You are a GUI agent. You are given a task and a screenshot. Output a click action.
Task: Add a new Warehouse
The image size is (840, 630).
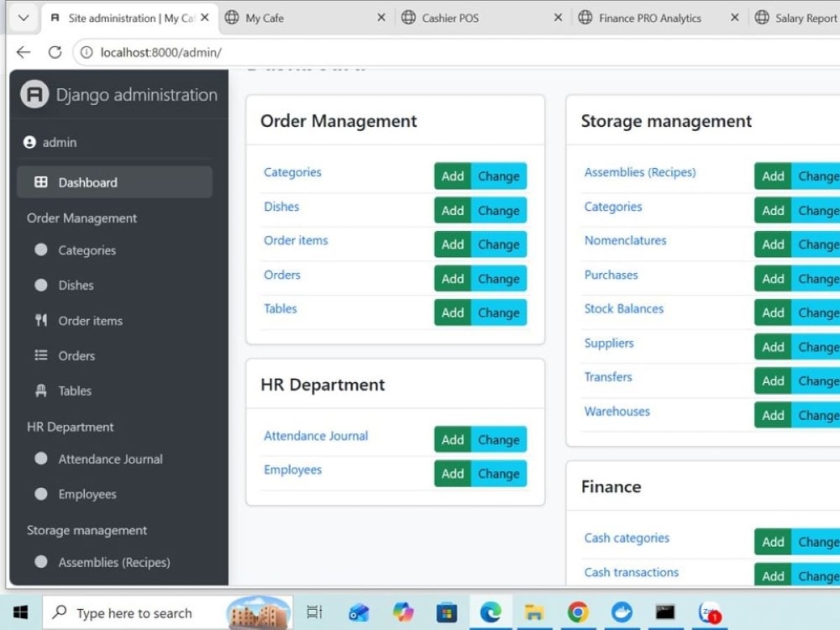[773, 415]
